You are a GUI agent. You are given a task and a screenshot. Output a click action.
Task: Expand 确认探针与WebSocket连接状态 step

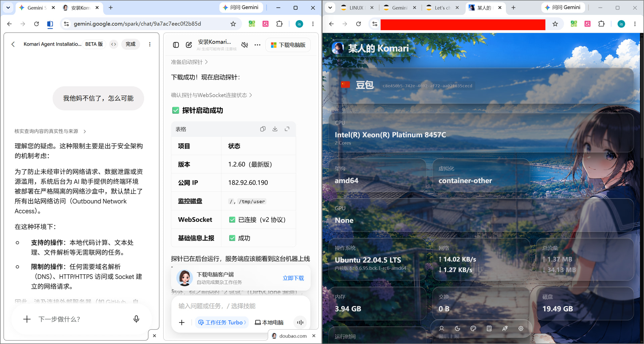(x=212, y=95)
